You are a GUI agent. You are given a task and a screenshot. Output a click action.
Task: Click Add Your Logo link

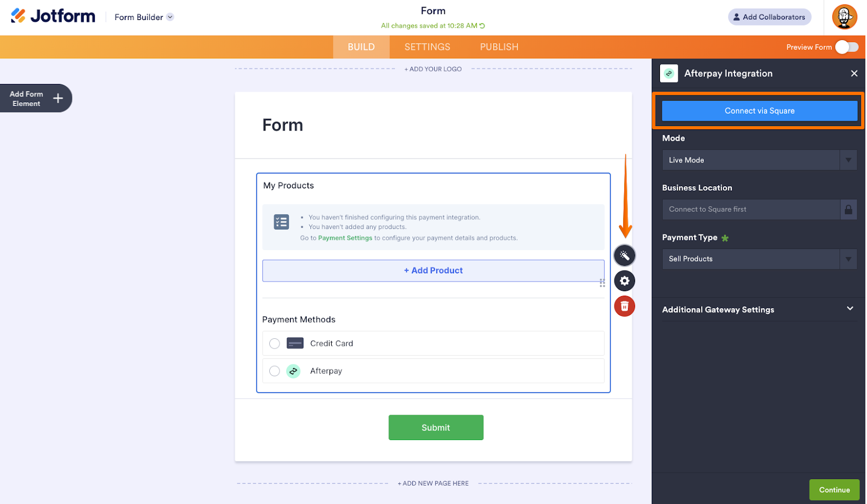(x=434, y=69)
